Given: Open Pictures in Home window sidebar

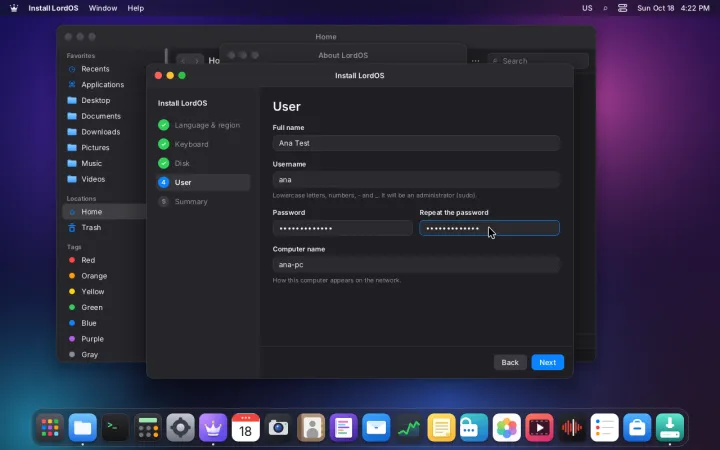Looking at the screenshot, I should click(104, 147).
